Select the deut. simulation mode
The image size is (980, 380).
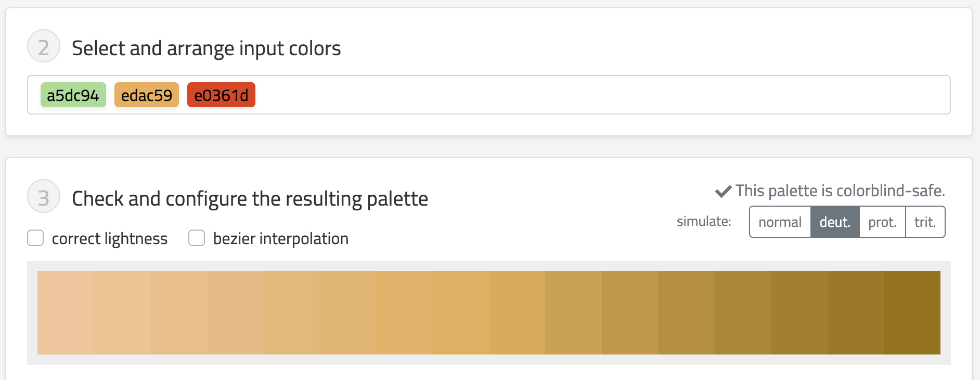835,222
